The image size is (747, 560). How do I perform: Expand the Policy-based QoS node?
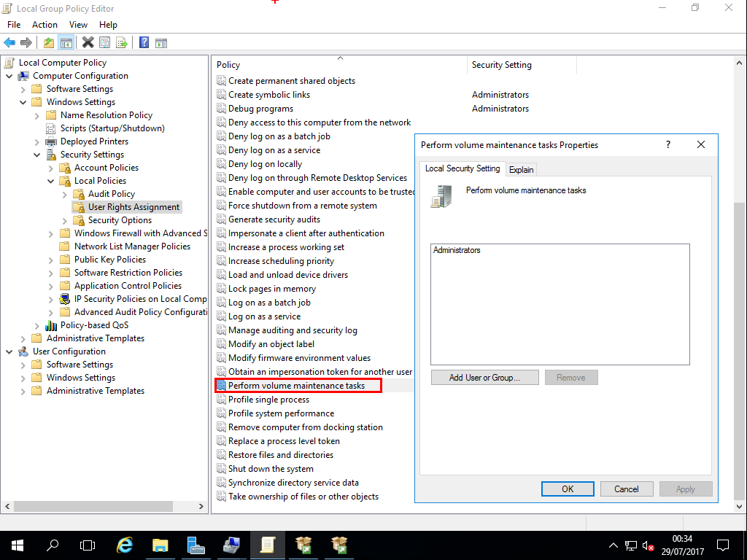pos(37,325)
